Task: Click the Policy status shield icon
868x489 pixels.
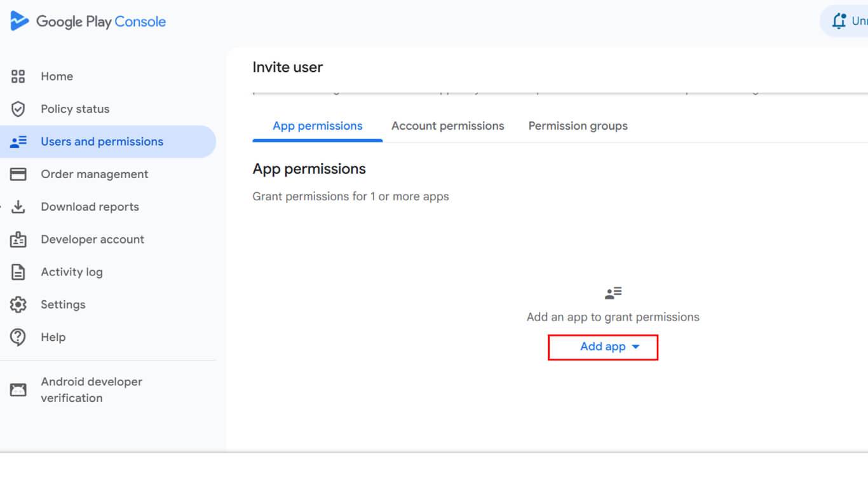Action: (x=18, y=109)
